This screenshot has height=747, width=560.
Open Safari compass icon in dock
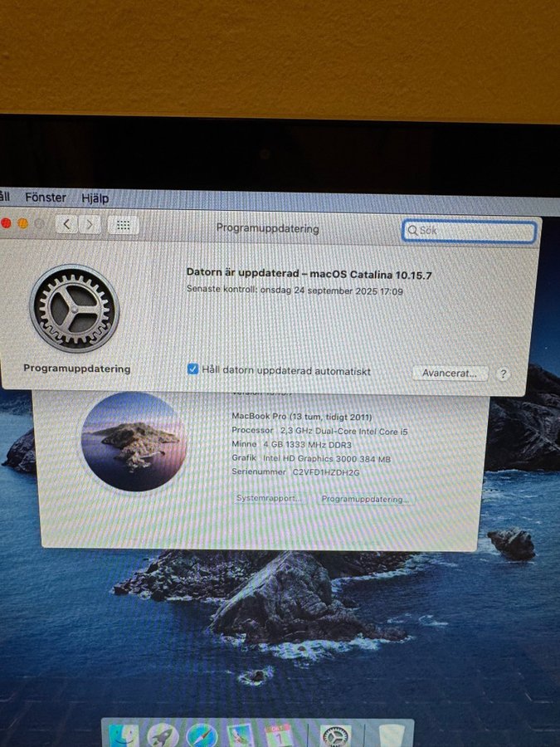click(x=202, y=736)
